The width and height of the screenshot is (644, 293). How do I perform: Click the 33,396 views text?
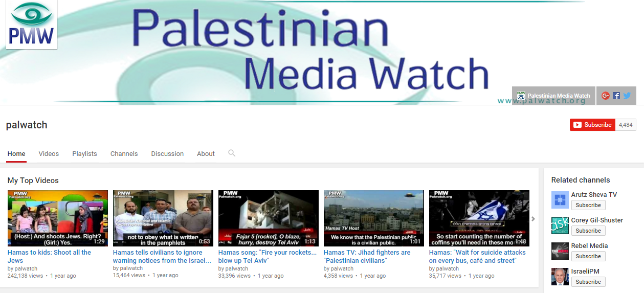pyautogui.click(x=234, y=276)
